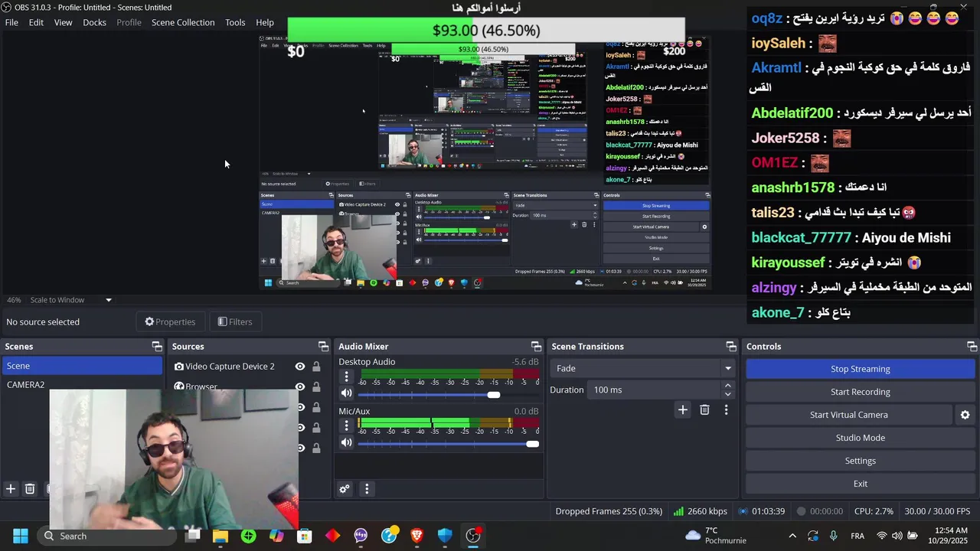
Task: Show hidden tray icons chevron
Action: click(x=792, y=536)
